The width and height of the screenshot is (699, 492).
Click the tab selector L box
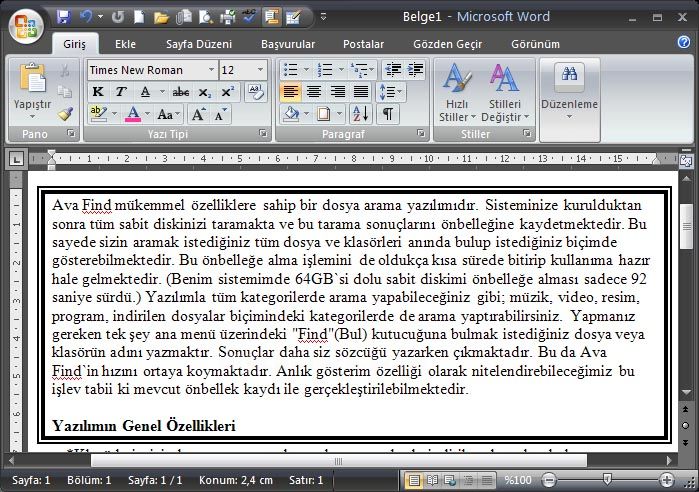[x=16, y=159]
